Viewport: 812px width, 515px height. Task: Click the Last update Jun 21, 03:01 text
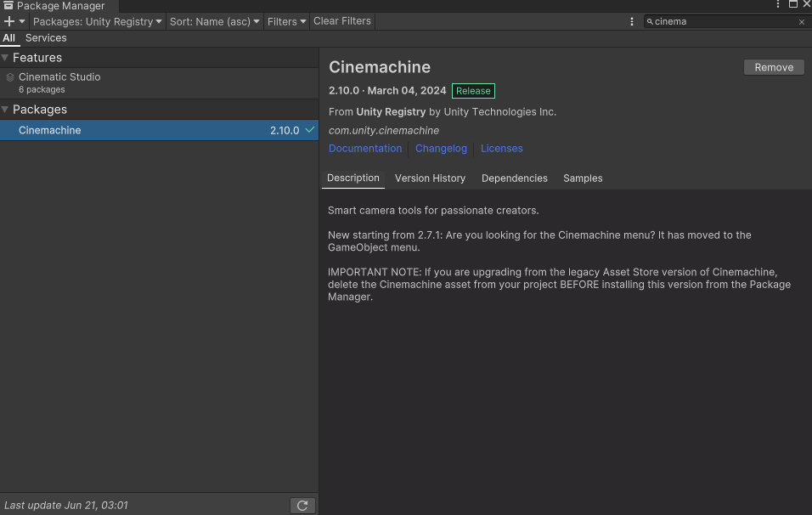pyautogui.click(x=65, y=505)
